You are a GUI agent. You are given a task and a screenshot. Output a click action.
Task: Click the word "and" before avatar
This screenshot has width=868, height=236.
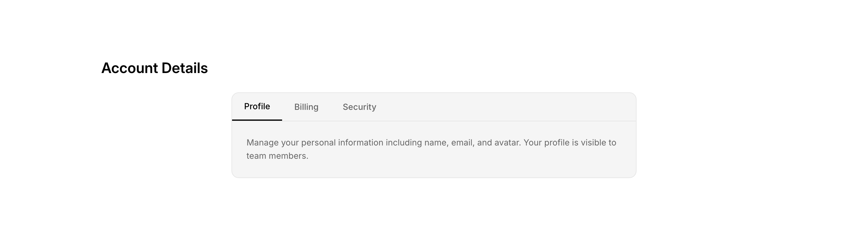tap(484, 143)
